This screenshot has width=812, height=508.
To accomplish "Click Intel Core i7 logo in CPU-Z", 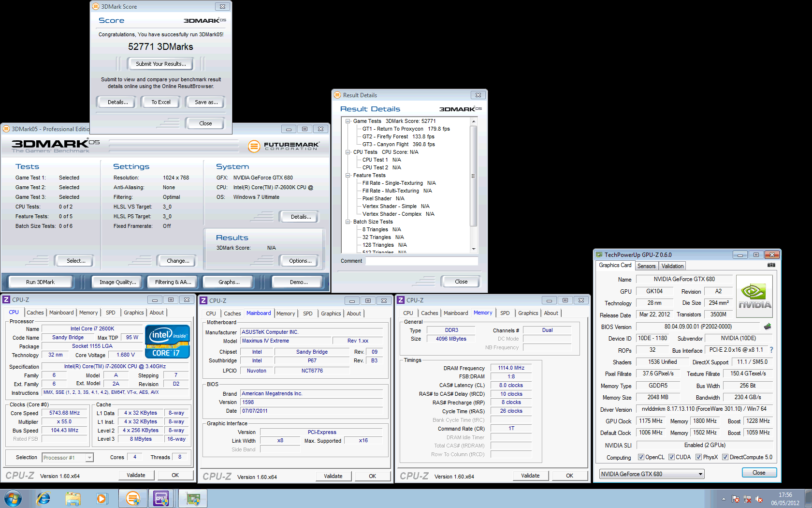I will 167,342.
